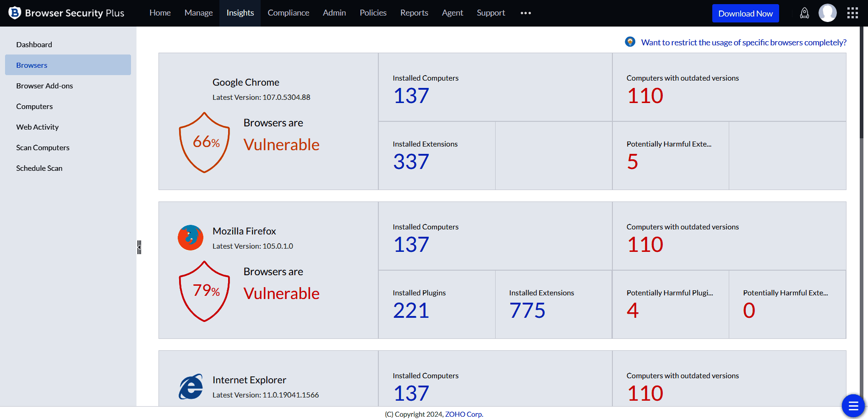The image size is (868, 419).
Task: Open the apps grid menu icon
Action: click(x=852, y=13)
